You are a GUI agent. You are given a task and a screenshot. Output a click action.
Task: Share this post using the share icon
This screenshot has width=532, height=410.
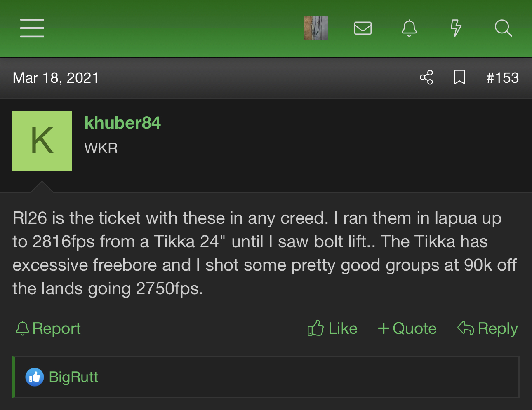(426, 77)
